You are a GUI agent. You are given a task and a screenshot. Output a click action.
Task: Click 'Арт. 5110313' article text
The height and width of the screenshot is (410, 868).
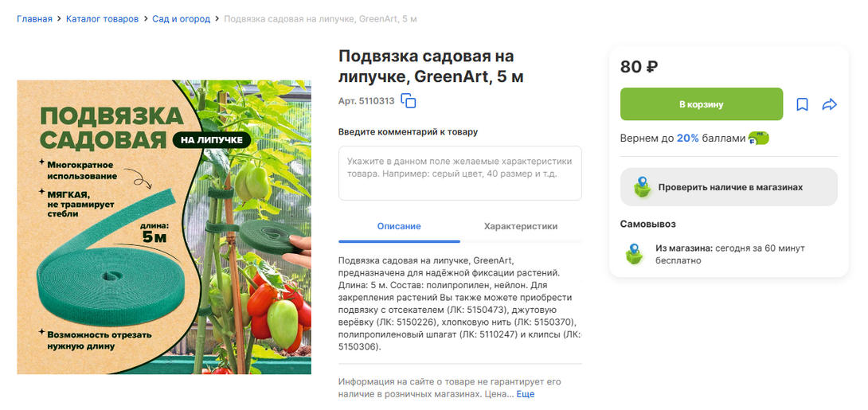pos(366,101)
